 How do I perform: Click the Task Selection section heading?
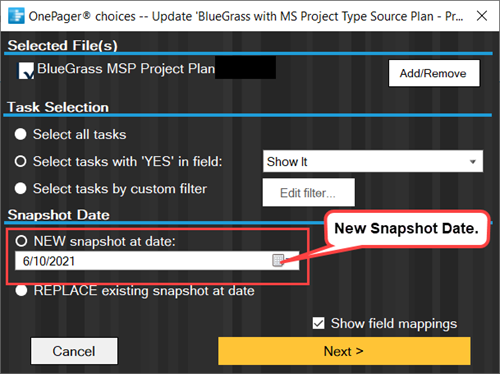click(58, 107)
